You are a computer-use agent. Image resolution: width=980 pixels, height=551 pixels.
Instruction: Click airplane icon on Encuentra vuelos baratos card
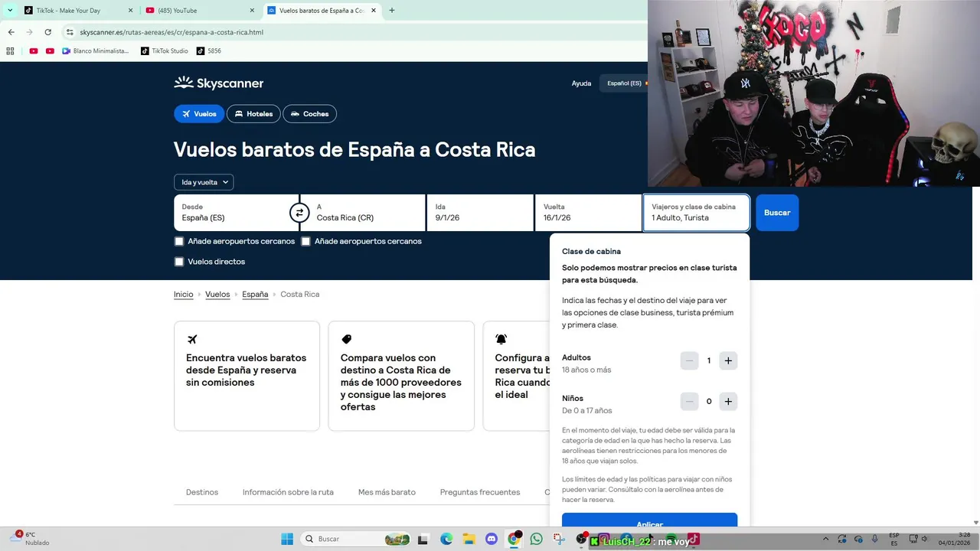(192, 339)
